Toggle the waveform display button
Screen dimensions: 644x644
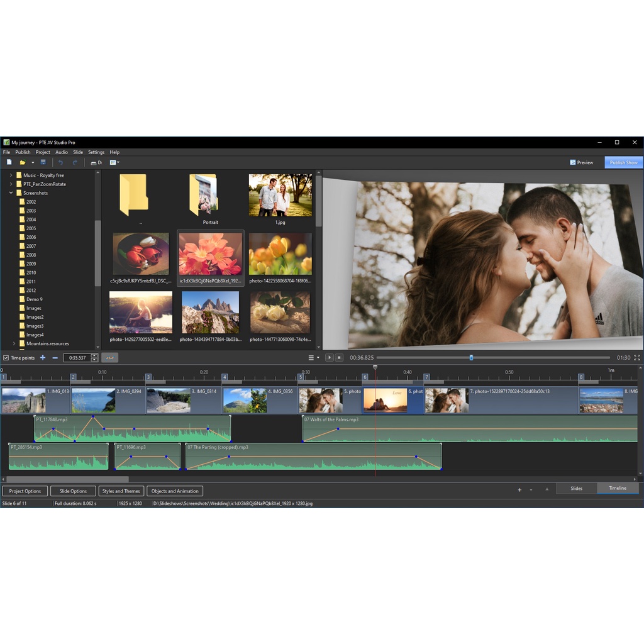[109, 357]
